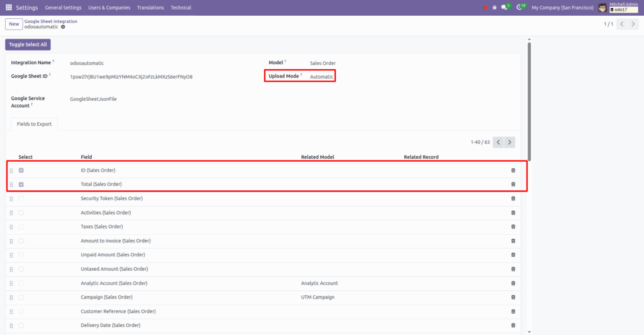Screen dimensions: 644x335
Task: Check the Unpaid Amount (Sales Order) checkbox
Action: (21, 255)
